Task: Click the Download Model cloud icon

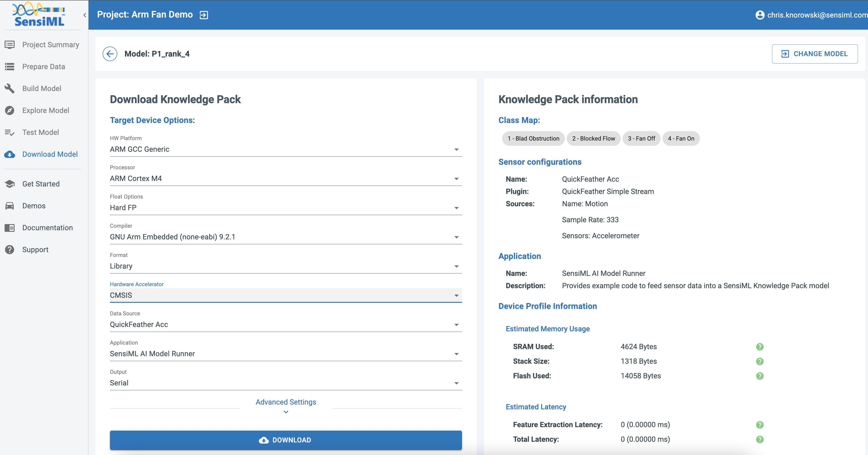Action: pos(9,154)
